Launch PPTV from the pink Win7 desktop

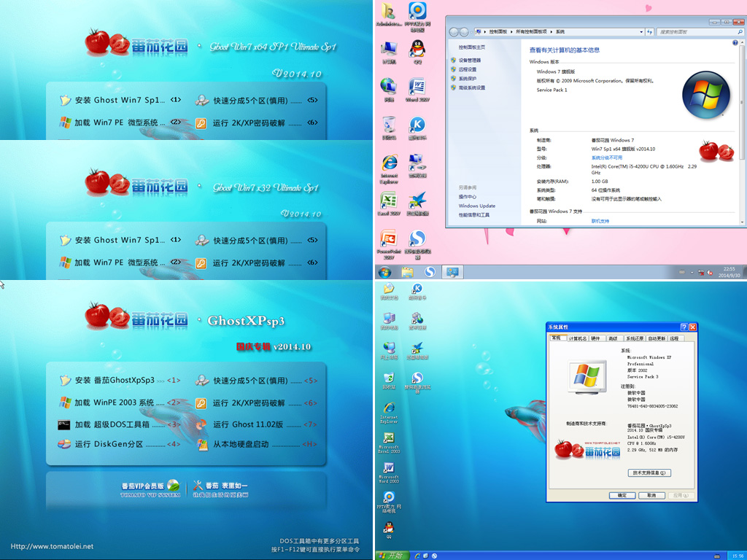[x=417, y=15]
